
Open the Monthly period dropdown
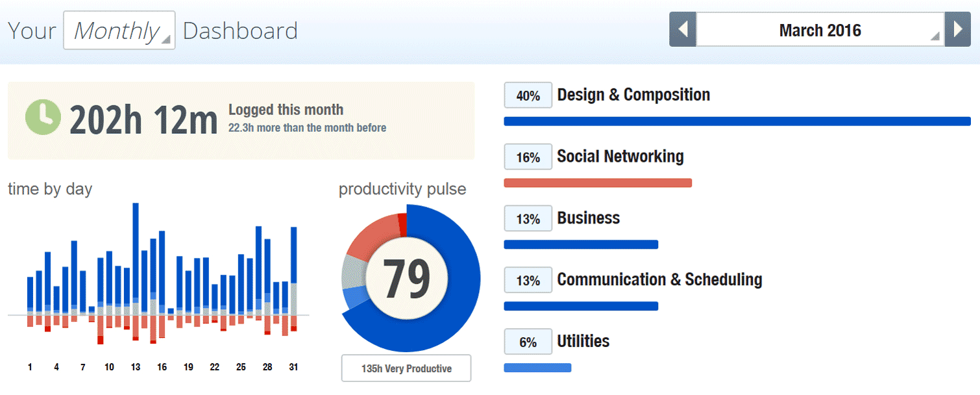coord(119,31)
